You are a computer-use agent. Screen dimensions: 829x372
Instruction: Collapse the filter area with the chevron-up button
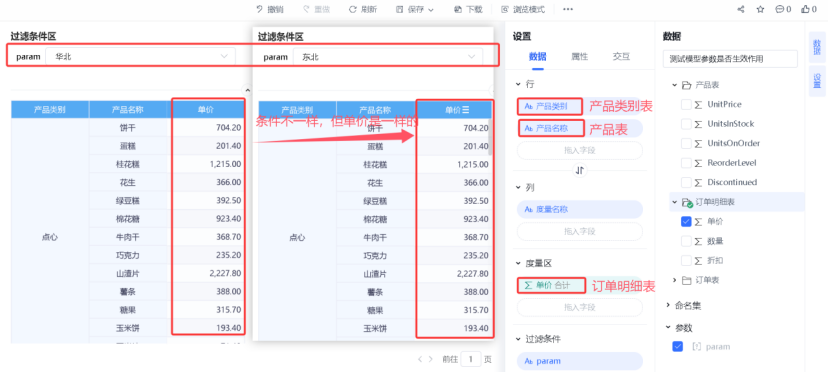click(246, 89)
